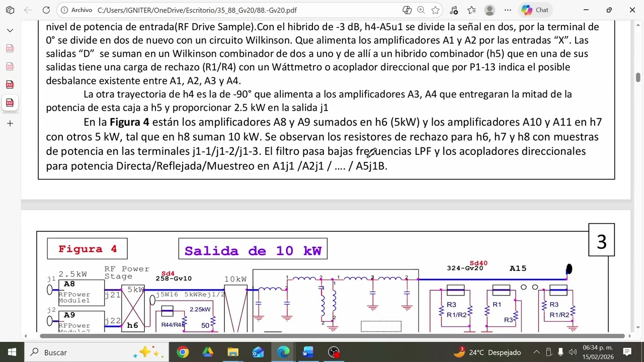Click the red Figura 4 label
The image size is (644, 362).
(x=88, y=249)
